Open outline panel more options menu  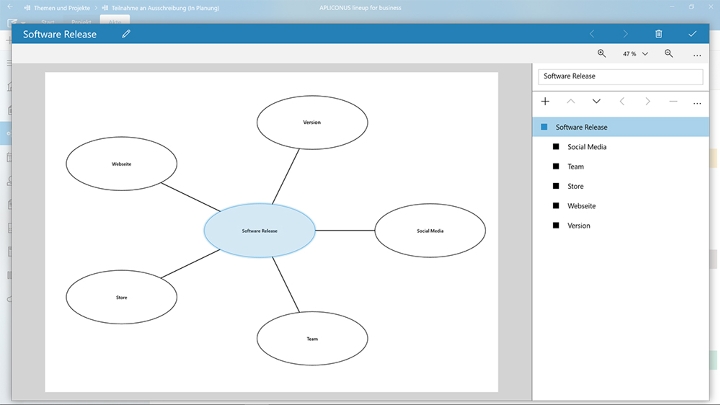697,103
